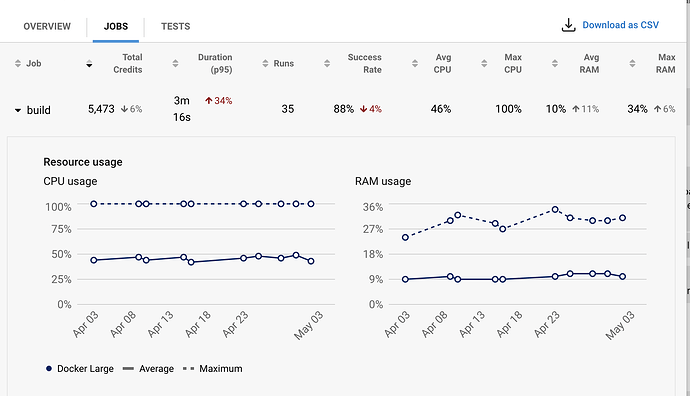Open the Tests tab
Screen dimensions: 690x396
coord(176,26)
